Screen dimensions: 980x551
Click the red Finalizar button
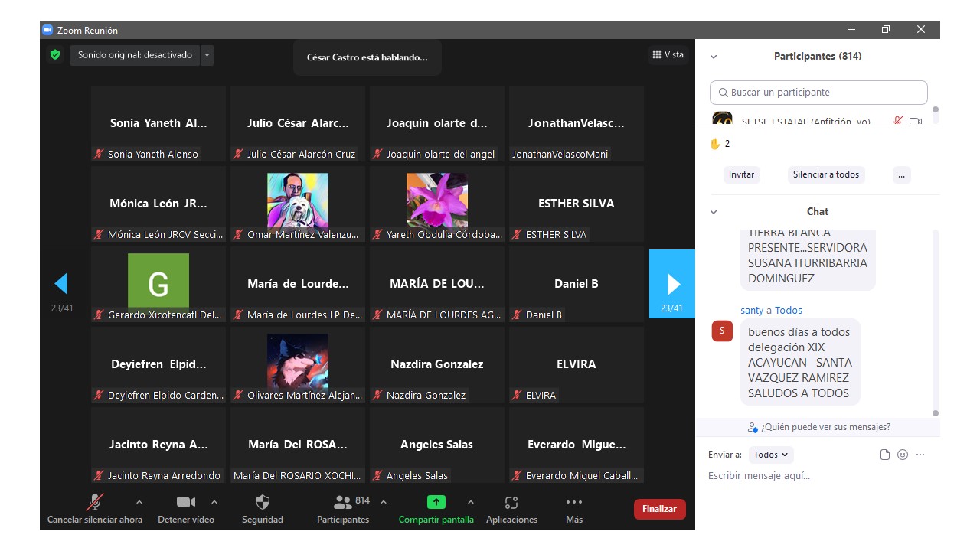coord(659,509)
